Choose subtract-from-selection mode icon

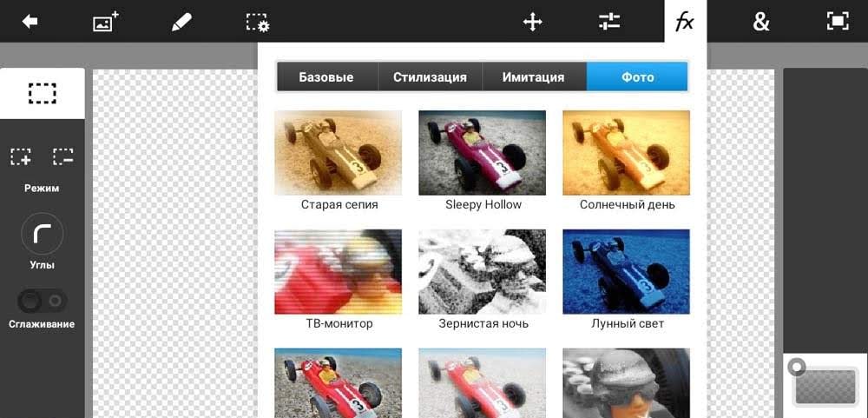[63, 156]
